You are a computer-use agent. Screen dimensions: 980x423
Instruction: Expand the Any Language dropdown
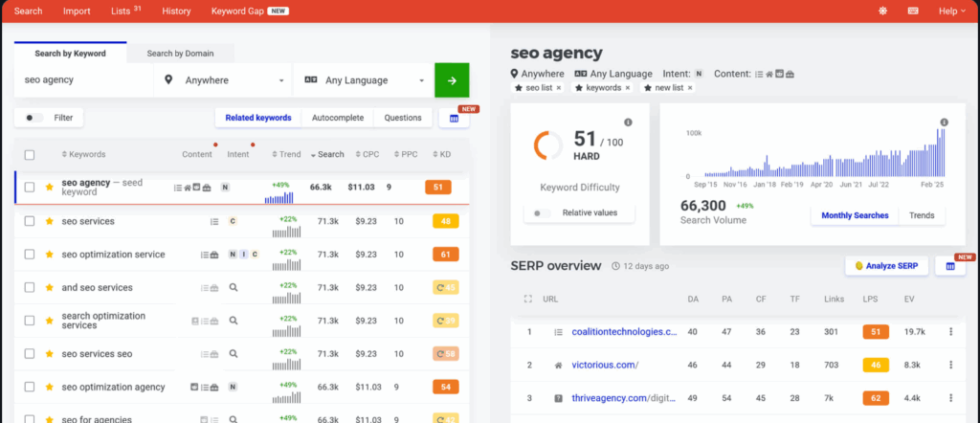click(x=364, y=80)
